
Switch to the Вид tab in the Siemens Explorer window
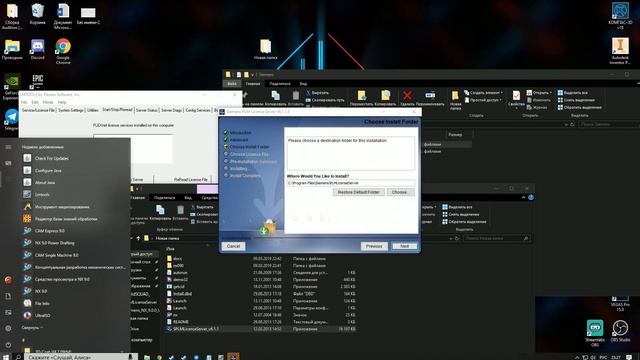tap(303, 83)
